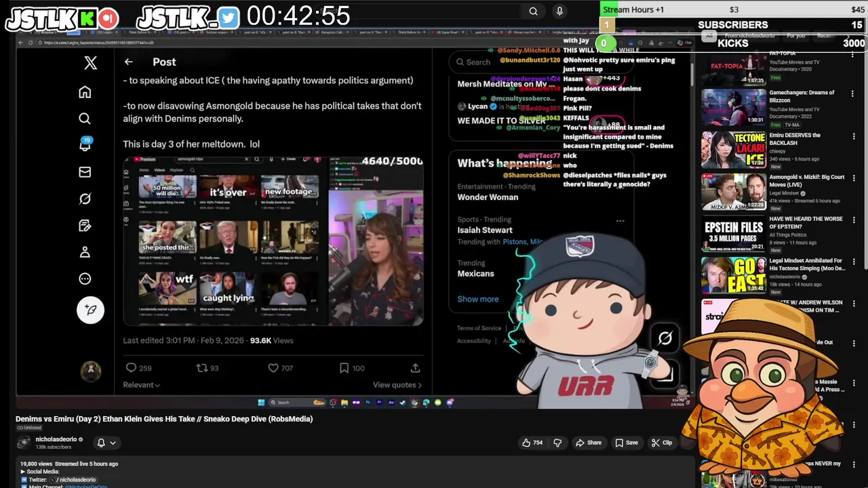Open X Messages envelope icon
The image size is (868, 488).
[85, 172]
